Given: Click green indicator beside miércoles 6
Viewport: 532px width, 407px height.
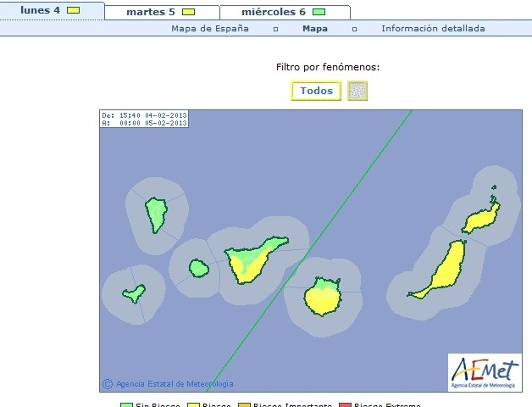Looking at the screenshot, I should [x=319, y=12].
